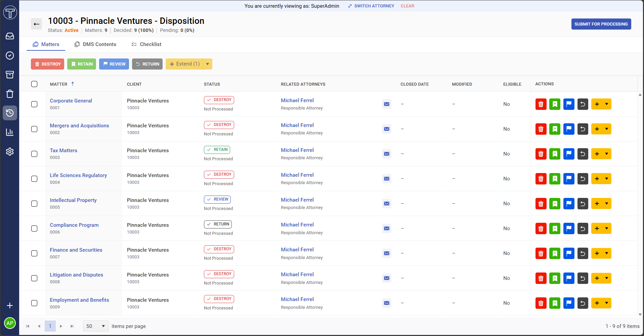Open the Reports bar-chart icon in the sidebar
Image resolution: width=644 pixels, height=336 pixels.
(10, 132)
